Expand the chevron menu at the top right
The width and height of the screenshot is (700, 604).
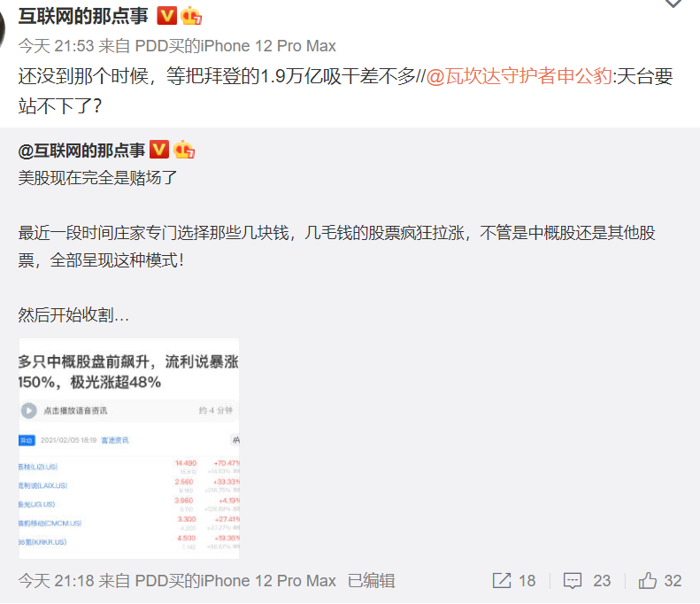pos(673,4)
